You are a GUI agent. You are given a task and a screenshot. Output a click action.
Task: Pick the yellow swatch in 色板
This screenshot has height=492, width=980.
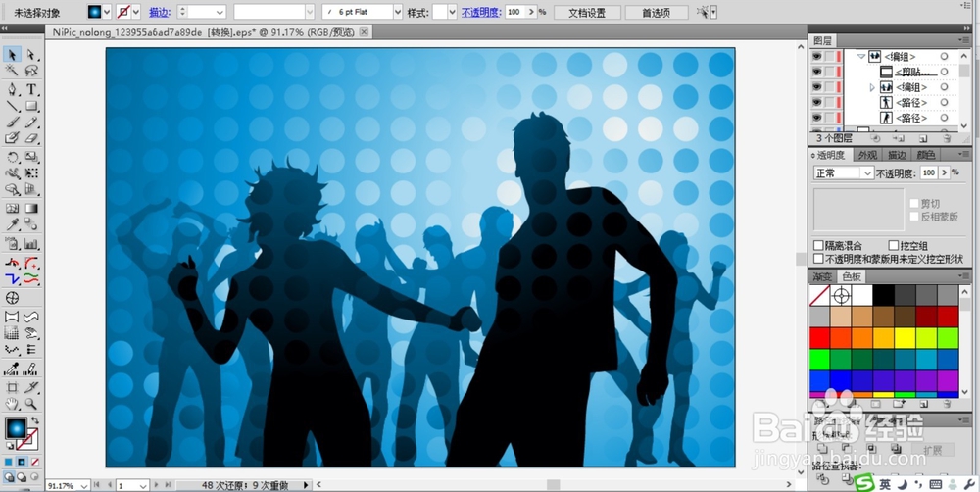905,338
